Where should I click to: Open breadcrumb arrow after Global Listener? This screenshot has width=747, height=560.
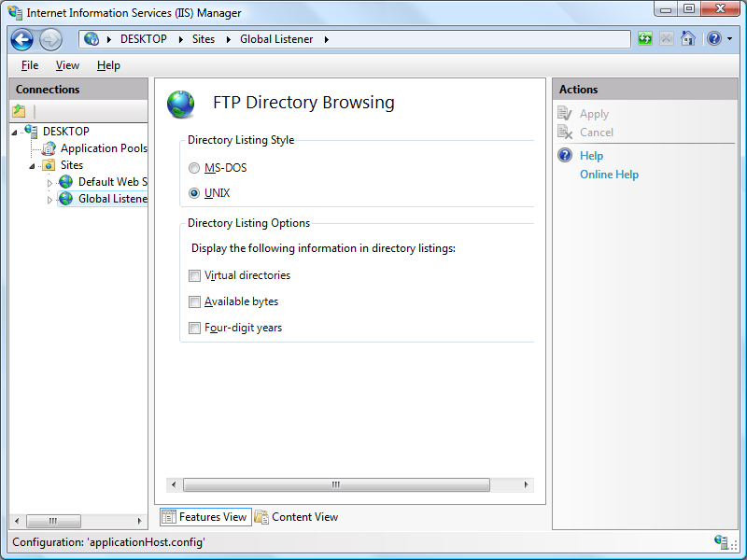coord(326,39)
